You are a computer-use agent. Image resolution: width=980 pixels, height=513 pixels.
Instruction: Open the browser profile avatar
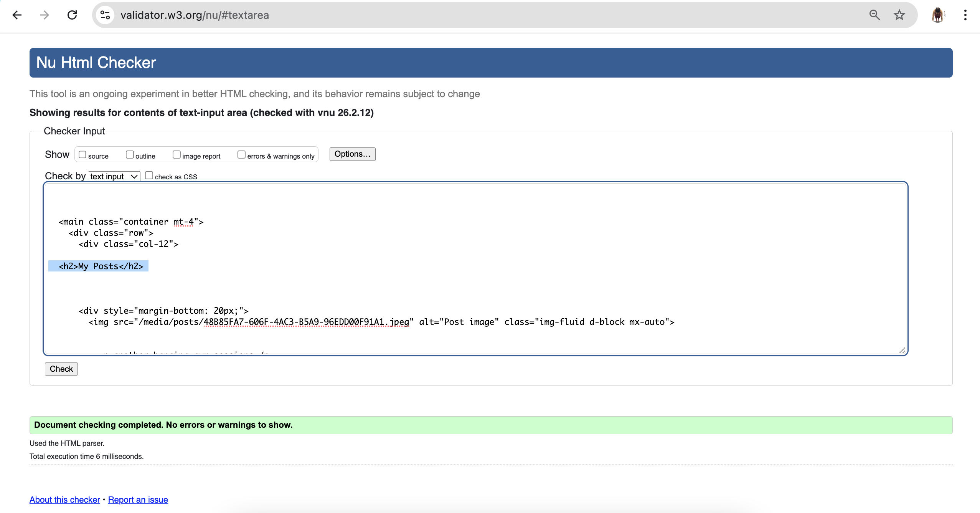pyautogui.click(x=937, y=15)
